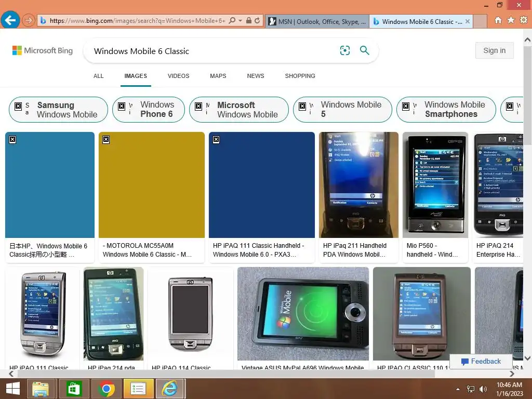
Task: Select the IMAGES tab
Action: 136,76
